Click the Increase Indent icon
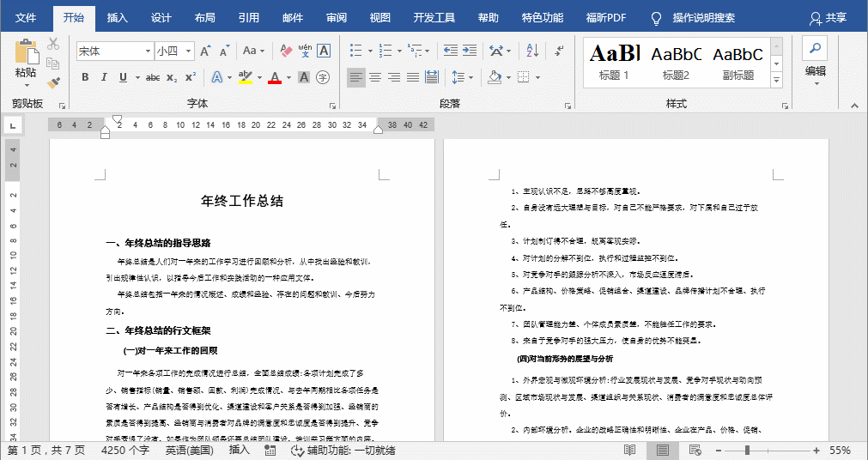The height and width of the screenshot is (460, 868). coord(469,51)
